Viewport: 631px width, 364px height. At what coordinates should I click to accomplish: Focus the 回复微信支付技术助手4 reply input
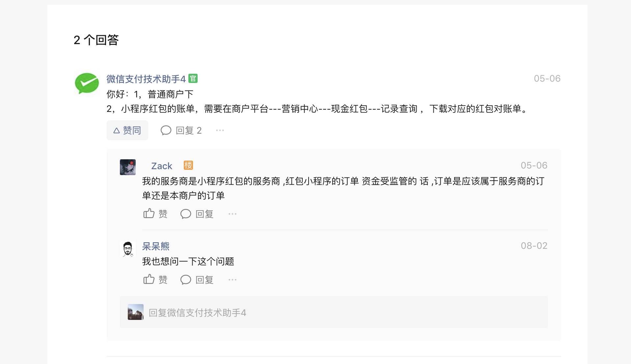point(334,312)
